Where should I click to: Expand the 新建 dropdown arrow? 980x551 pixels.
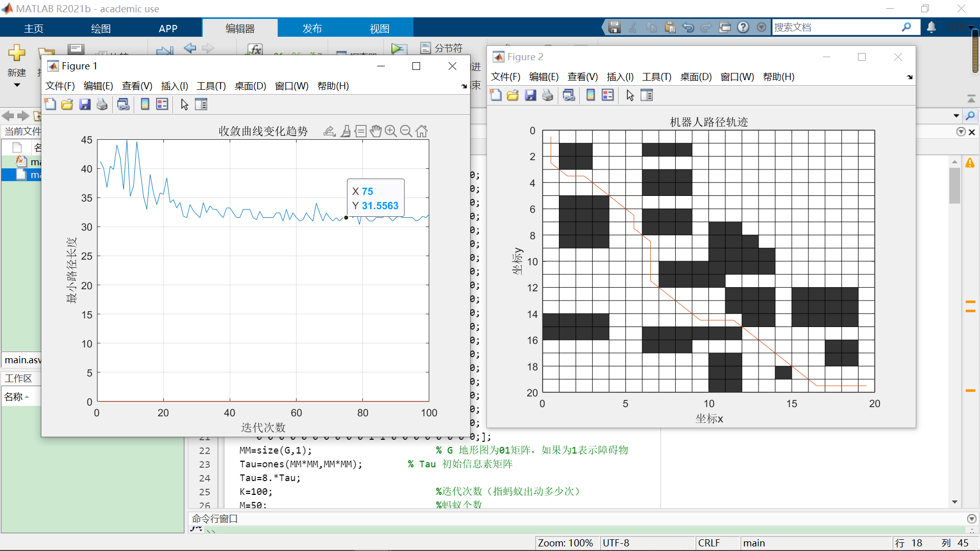[x=17, y=85]
